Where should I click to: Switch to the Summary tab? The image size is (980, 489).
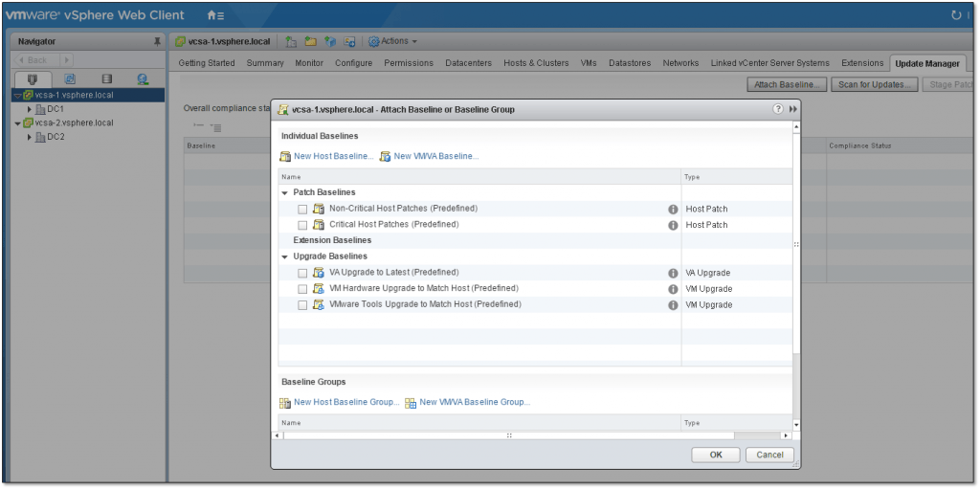click(265, 63)
